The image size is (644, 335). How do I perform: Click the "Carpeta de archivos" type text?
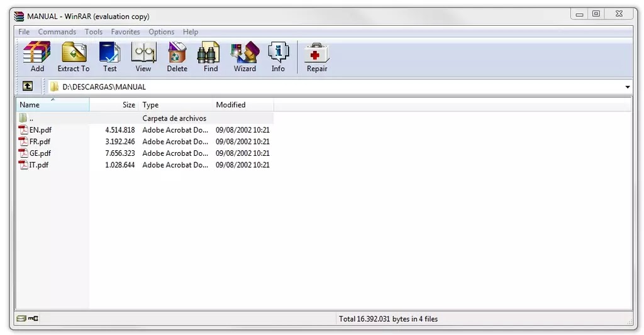[x=174, y=118]
